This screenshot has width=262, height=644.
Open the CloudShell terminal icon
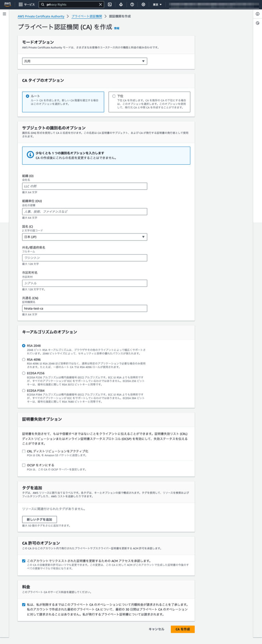pyautogui.click(x=110, y=4)
